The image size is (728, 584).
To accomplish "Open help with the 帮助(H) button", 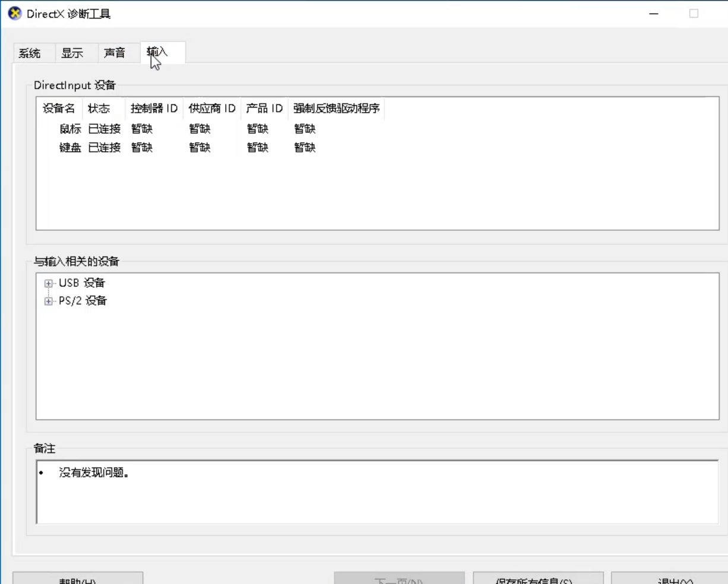I will [78, 579].
